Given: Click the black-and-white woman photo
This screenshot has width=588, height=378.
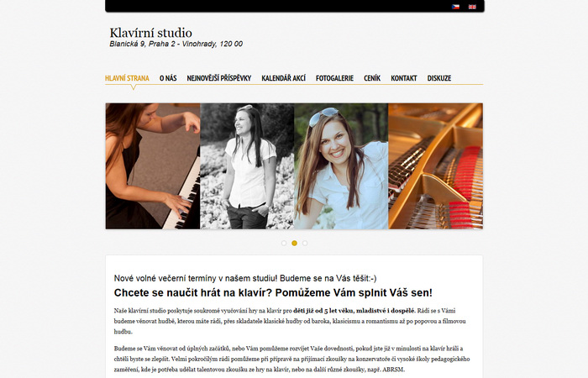Looking at the screenshot, I should [x=247, y=166].
